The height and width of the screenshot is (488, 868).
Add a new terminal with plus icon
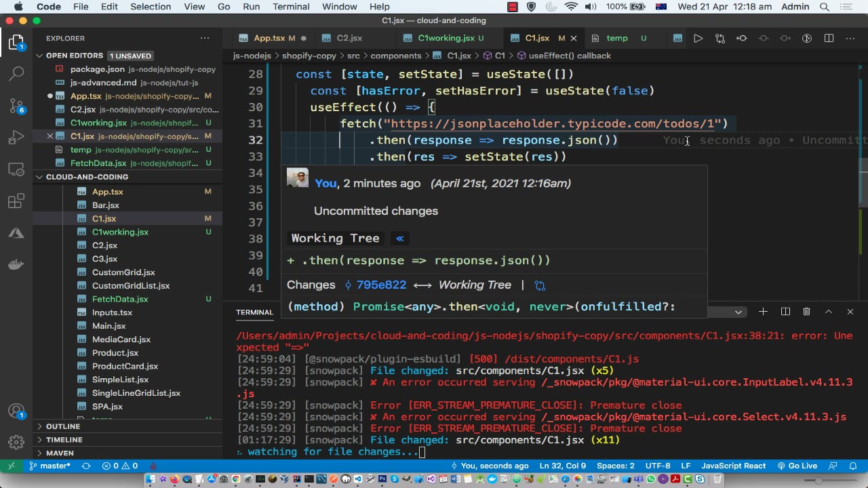763,312
